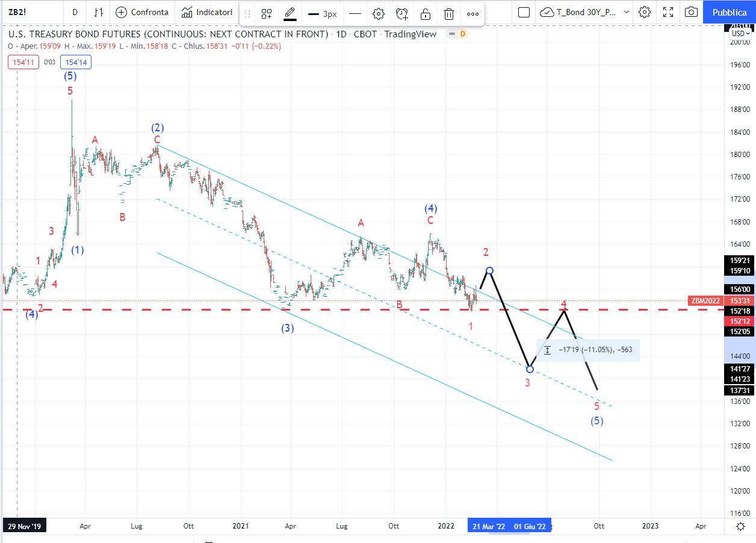Select the blue (3) wave label

click(x=288, y=329)
